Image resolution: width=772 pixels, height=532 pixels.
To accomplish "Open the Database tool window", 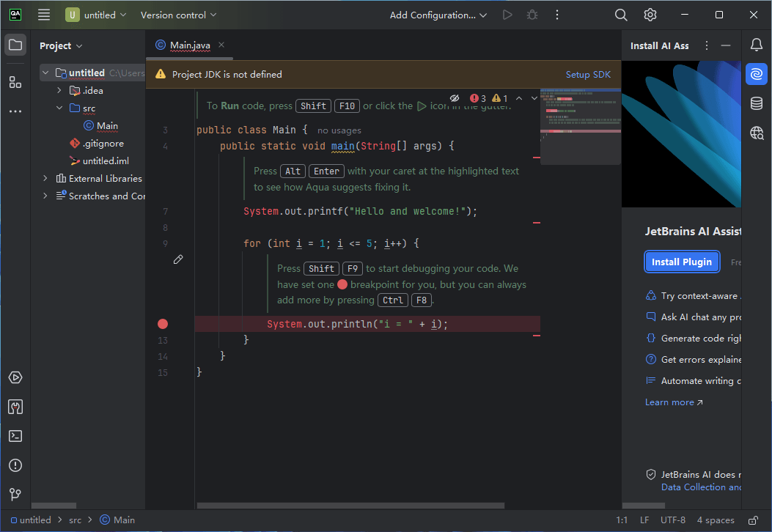I will pos(757,103).
